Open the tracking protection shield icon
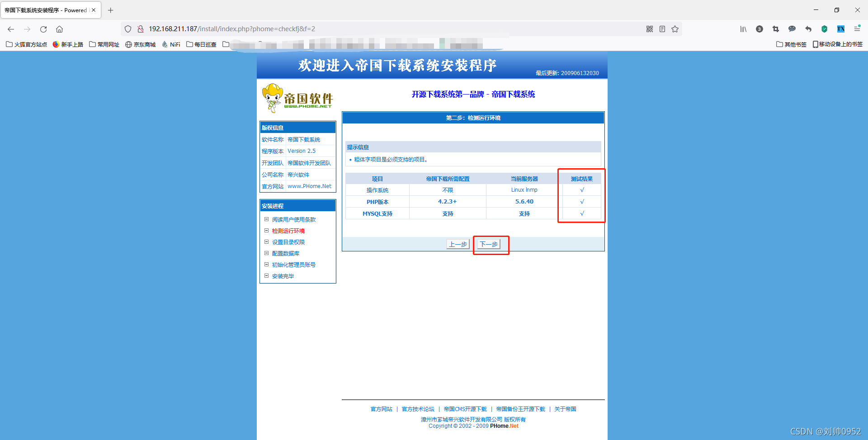 click(x=128, y=29)
